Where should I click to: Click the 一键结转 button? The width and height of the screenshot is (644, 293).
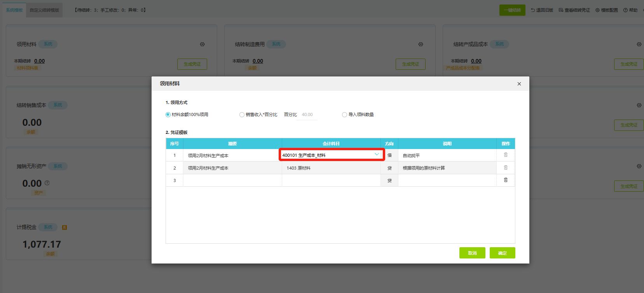point(512,10)
